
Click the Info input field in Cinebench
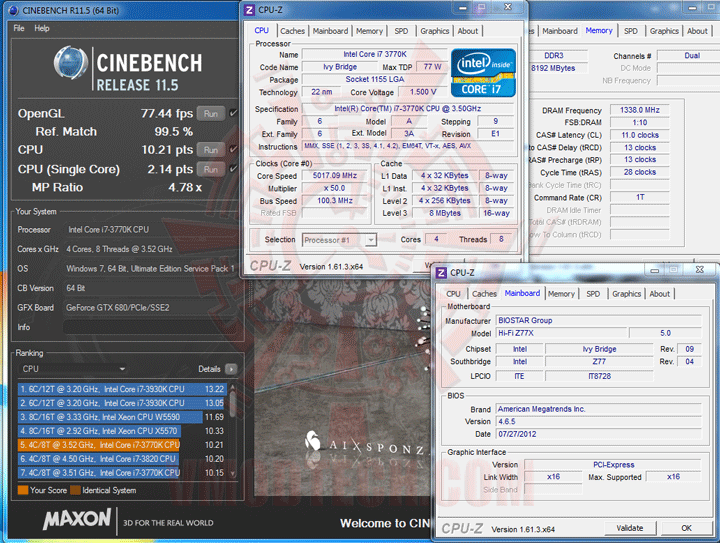tap(151, 327)
